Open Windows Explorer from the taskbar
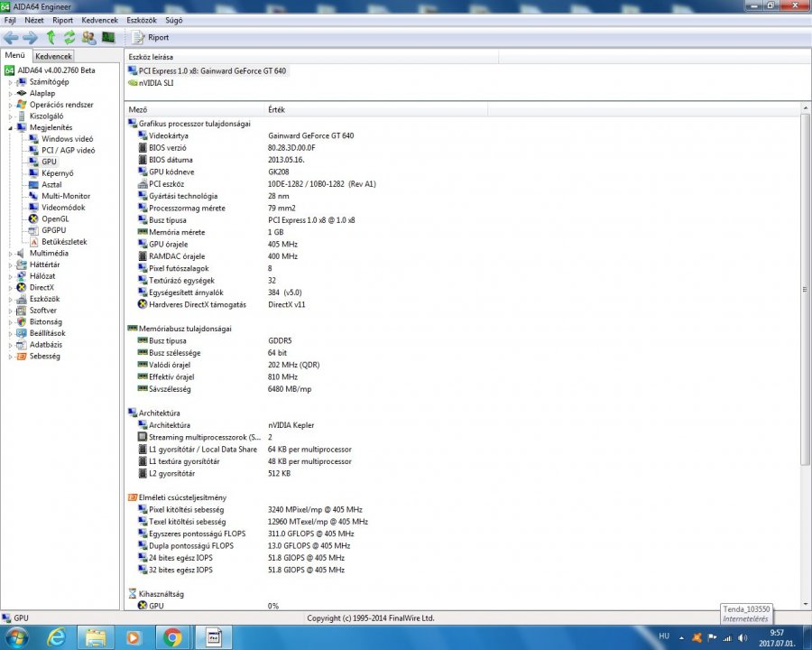This screenshot has height=650, width=812. [96, 637]
